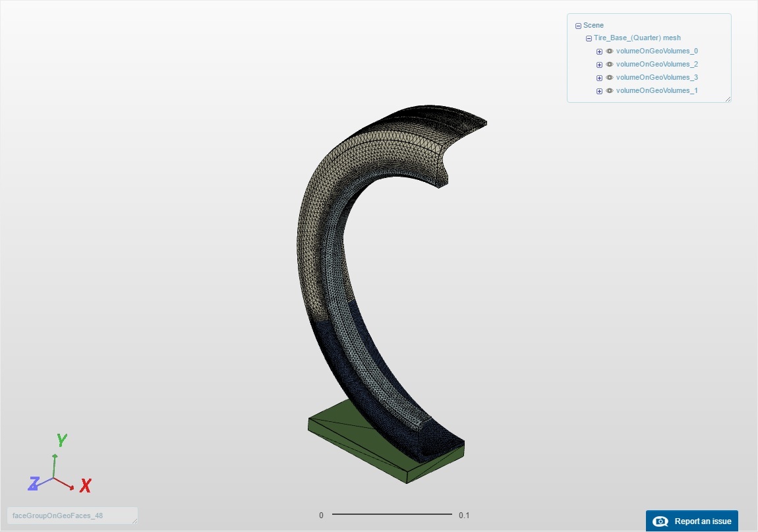Select volumeOnGeoVolumes_3 label in tree
758x532 pixels.
pyautogui.click(x=657, y=77)
